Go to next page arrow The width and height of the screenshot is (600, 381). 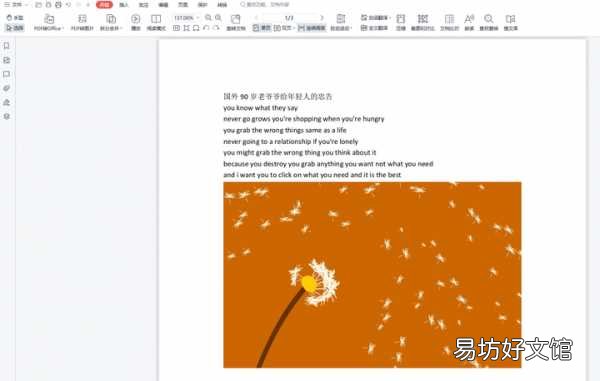(x=322, y=18)
